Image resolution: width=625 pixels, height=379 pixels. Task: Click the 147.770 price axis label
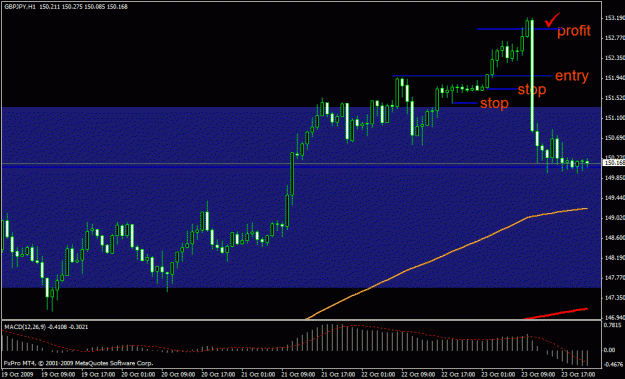click(614, 278)
